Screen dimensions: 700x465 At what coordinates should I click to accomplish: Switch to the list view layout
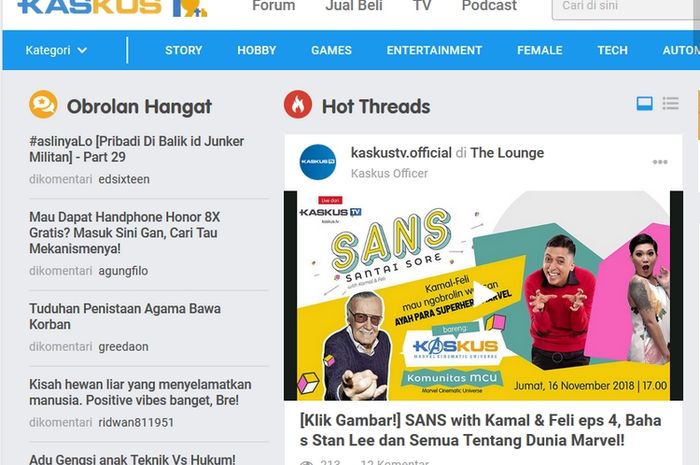671,104
